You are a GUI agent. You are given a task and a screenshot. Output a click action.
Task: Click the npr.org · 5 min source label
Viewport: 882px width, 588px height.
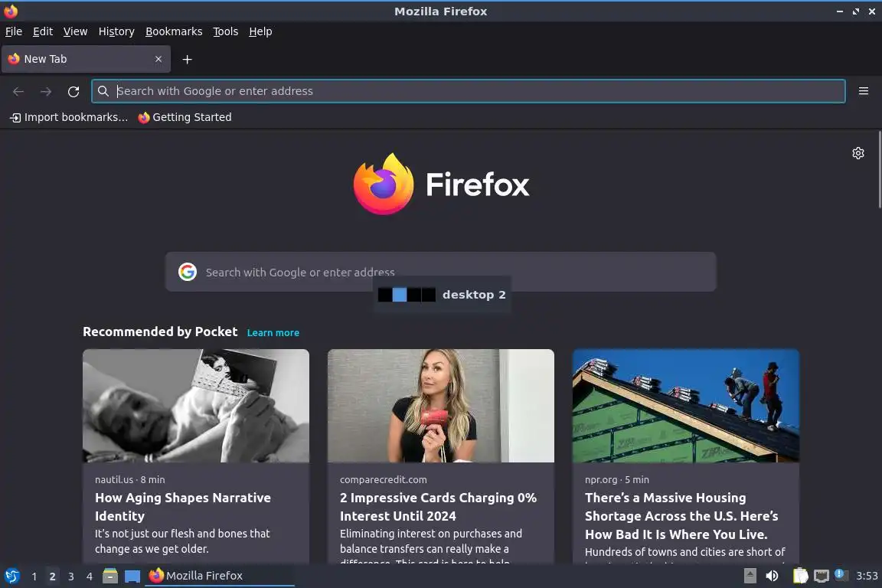617,479
